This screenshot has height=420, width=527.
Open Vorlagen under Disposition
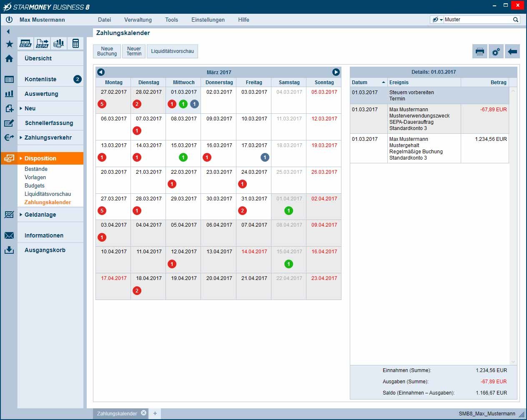(x=35, y=177)
